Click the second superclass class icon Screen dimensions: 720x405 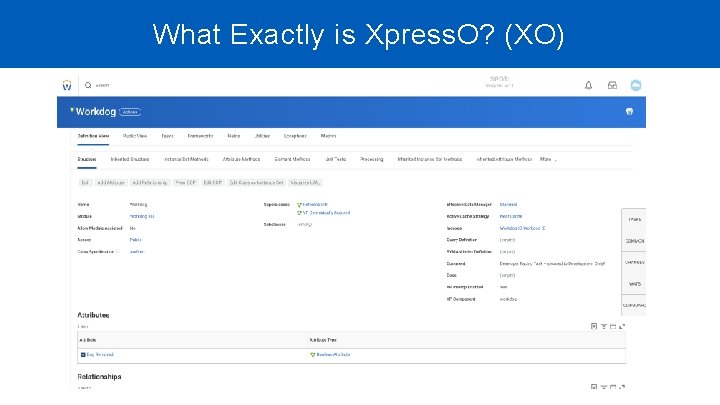299,213
